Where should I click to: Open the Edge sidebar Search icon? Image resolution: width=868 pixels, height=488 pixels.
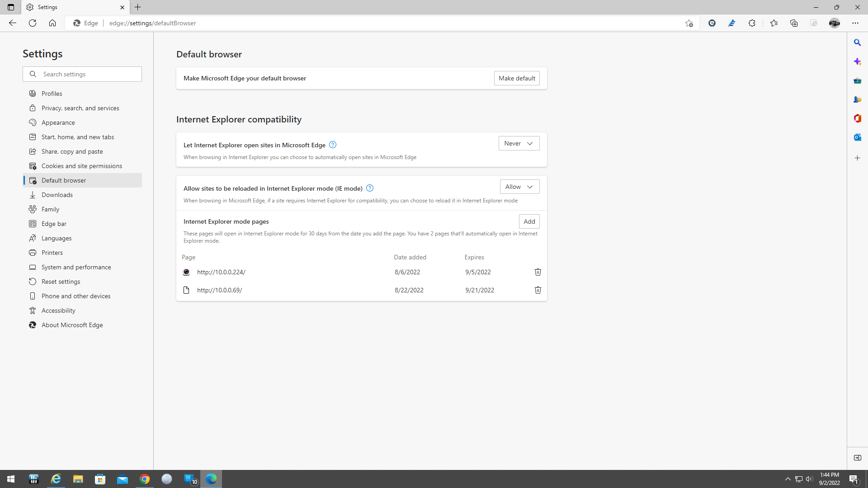tap(857, 42)
